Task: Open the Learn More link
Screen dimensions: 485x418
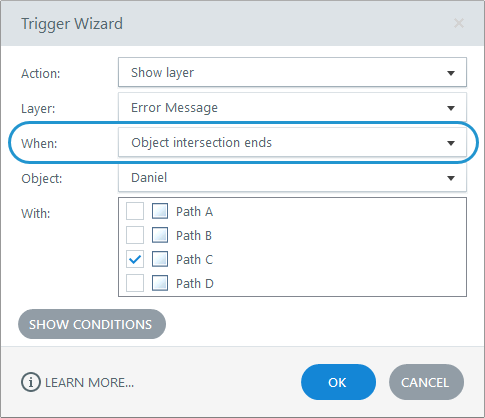Action: pyautogui.click(x=90, y=383)
